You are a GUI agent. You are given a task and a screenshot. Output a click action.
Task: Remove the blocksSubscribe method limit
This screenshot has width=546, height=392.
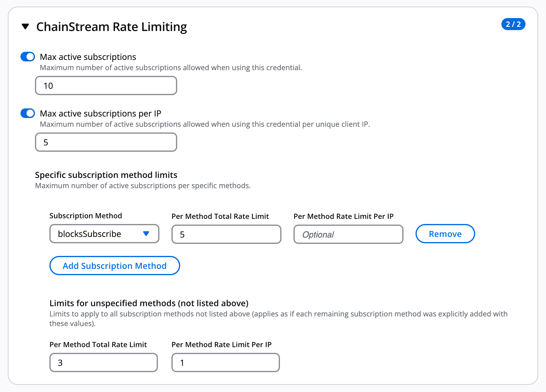[445, 234]
